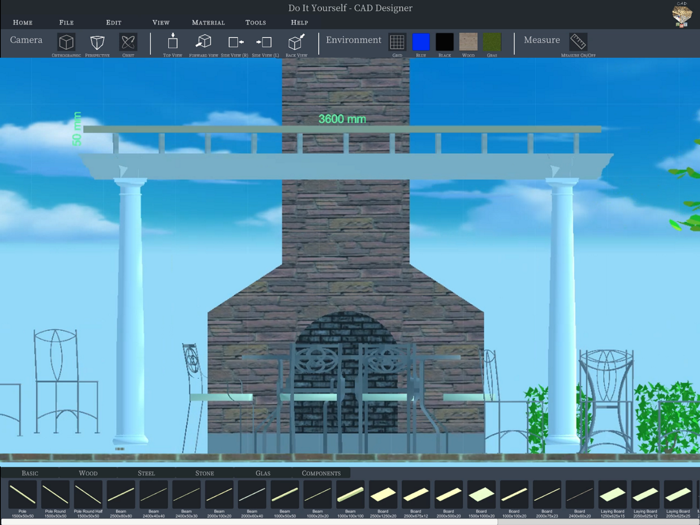Switch to Forward View
This screenshot has height=525, width=700.
pos(204,42)
